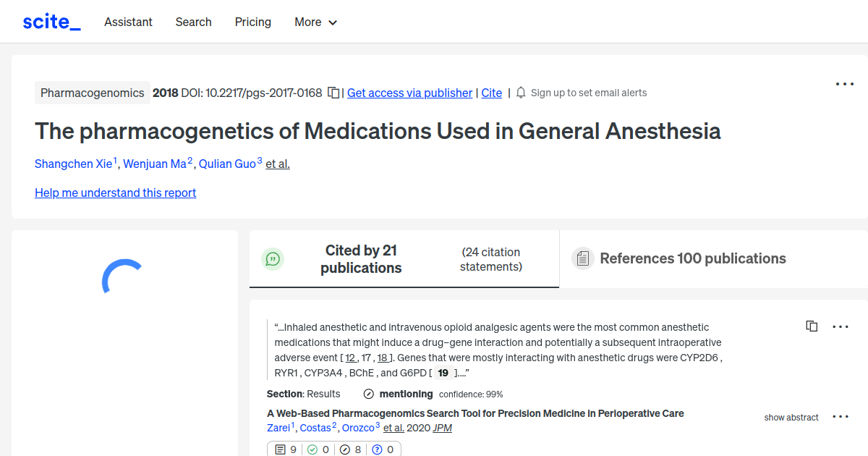This screenshot has width=868, height=456.
Task: Copy the DOI using the copy icon
Action: point(332,93)
